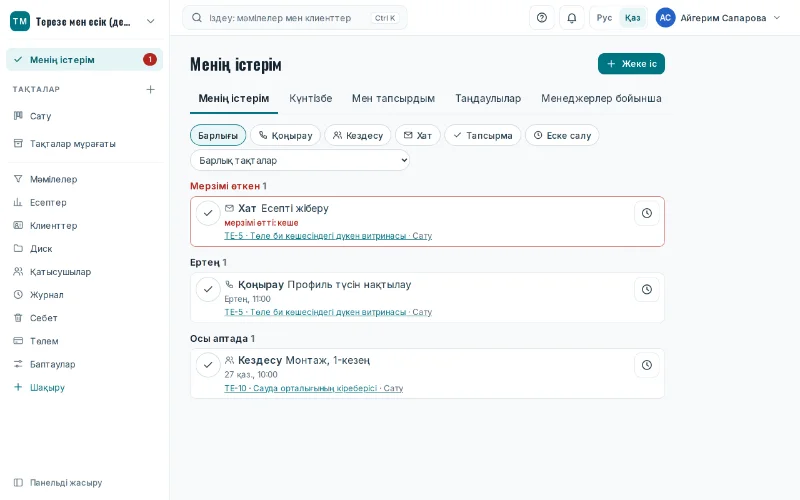
Task: Open ТЕ-5 link under 'Есепті жіберу'
Action: (x=328, y=236)
